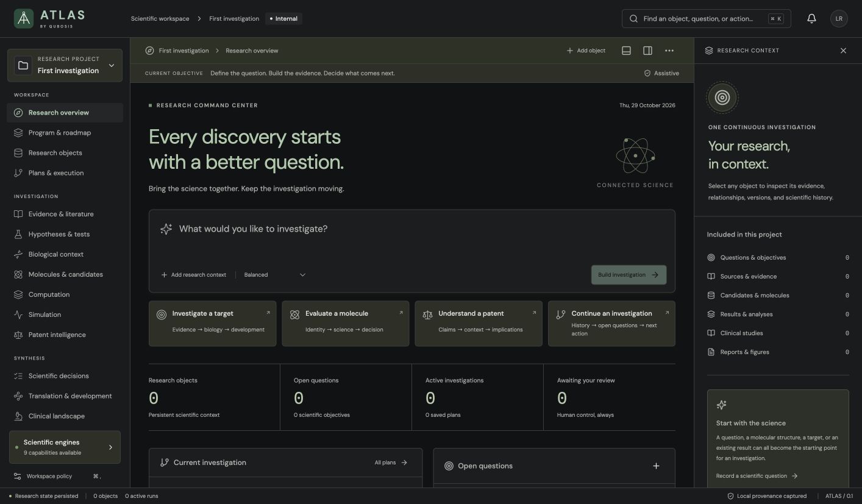Viewport: 862px width, 504px height.
Task: Click the Understand a patent scales icon
Action: click(427, 314)
